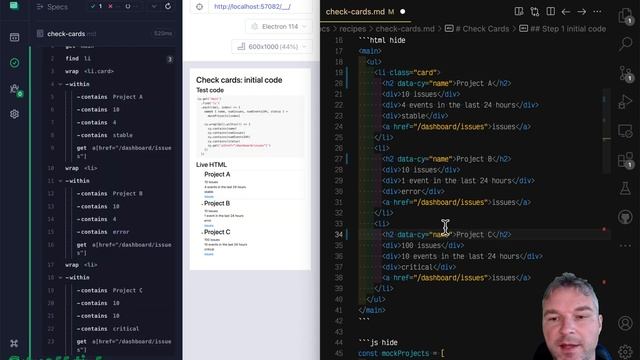
Task: Click editor line 36 '10 events in the last 24 hours'
Action: pyautogui.click(x=462, y=256)
